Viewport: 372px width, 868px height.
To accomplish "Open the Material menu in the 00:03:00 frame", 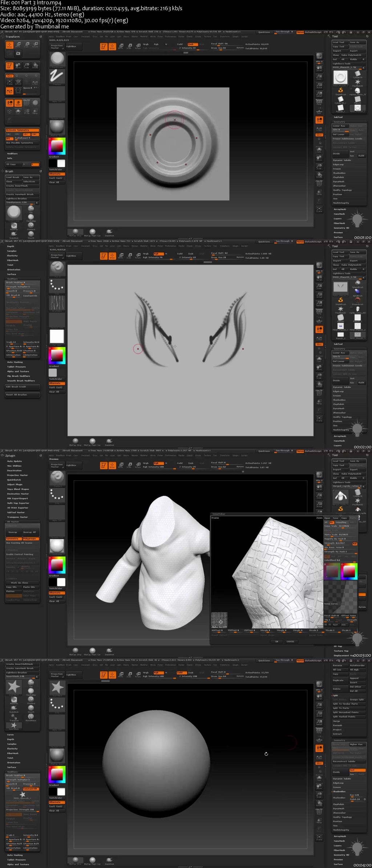I will pos(144,455).
